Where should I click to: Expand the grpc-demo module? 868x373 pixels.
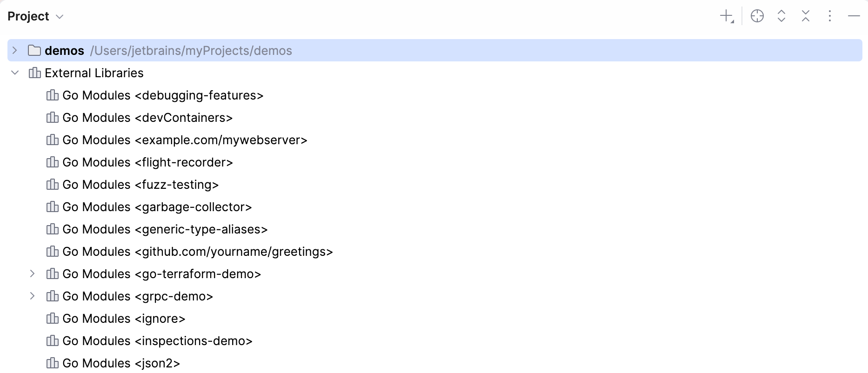click(33, 296)
